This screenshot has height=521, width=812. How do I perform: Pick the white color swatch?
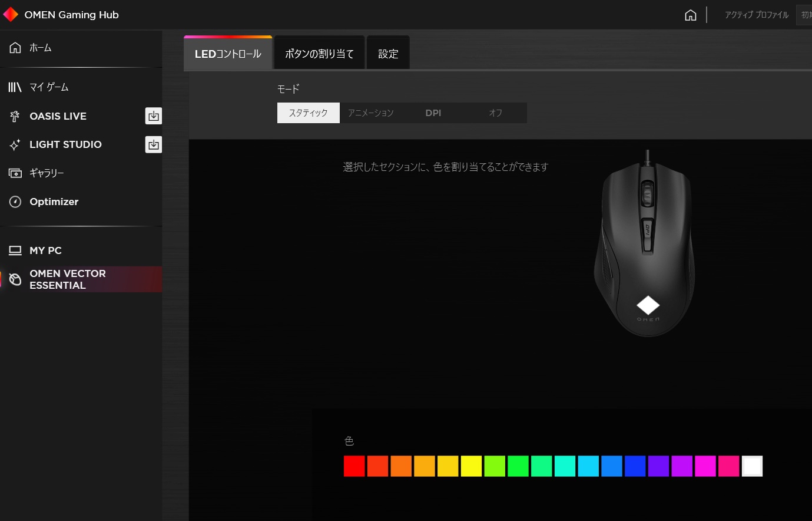(753, 466)
